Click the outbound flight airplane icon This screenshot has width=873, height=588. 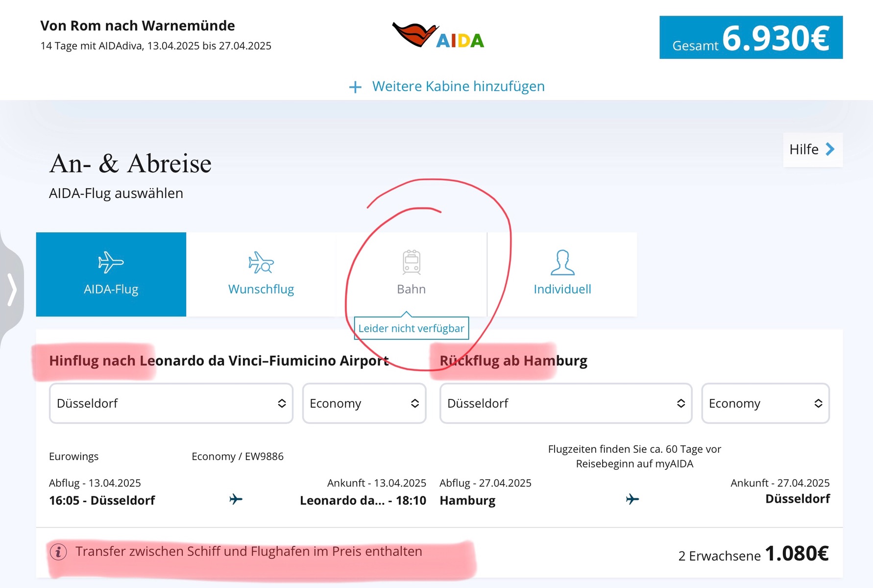click(x=236, y=499)
